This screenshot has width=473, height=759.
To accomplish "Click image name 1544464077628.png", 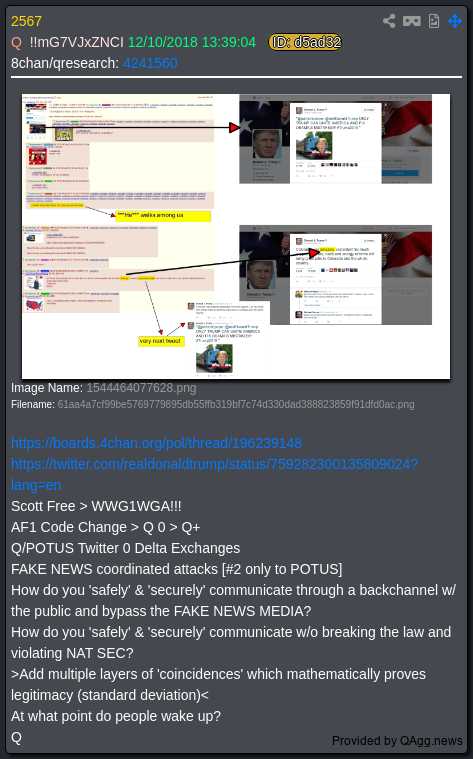I will coord(141,388).
